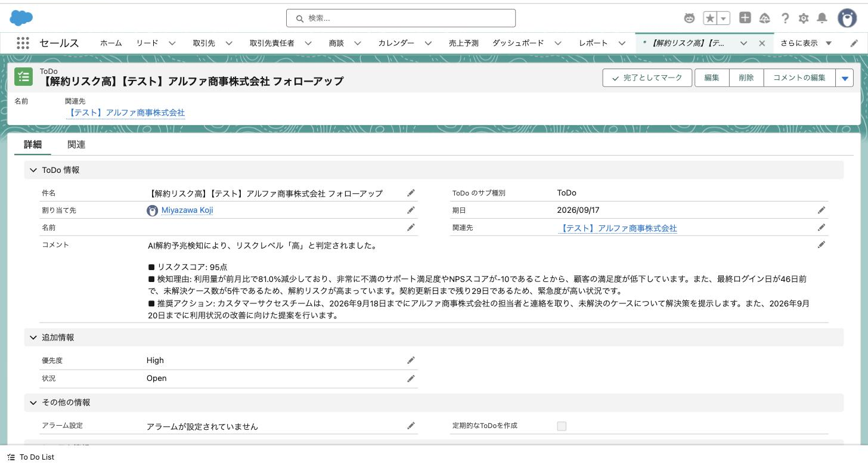The height and width of the screenshot is (468, 868).
Task: Click the 検索 search field
Action: coord(401,18)
